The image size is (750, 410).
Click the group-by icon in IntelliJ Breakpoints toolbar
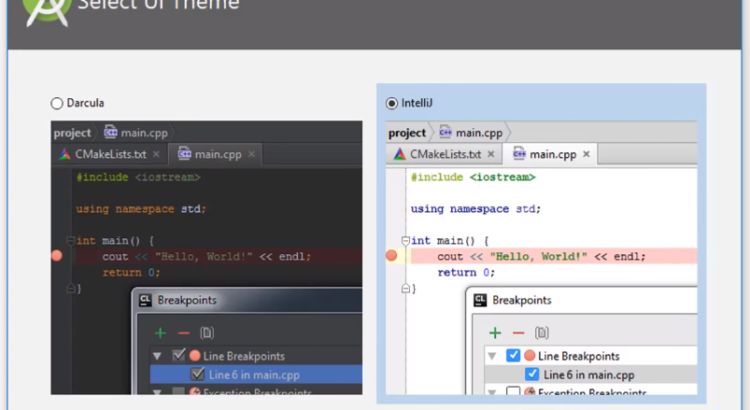tap(541, 333)
